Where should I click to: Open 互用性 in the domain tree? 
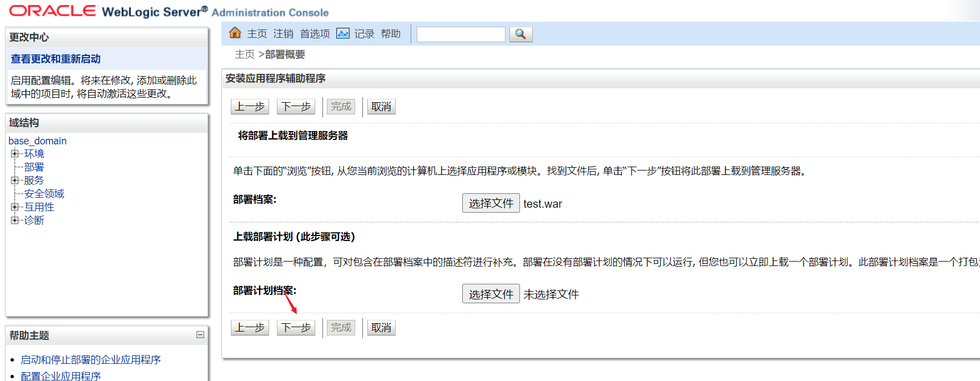tap(39, 207)
